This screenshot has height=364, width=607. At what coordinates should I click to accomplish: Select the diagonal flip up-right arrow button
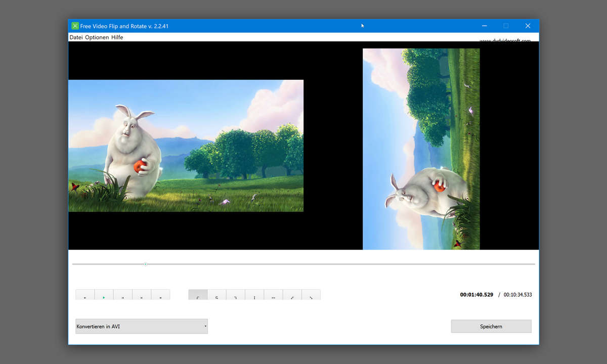[x=292, y=295]
